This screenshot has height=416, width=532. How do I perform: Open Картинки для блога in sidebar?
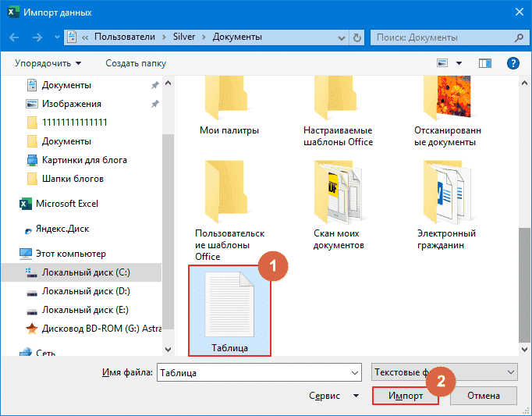point(84,160)
